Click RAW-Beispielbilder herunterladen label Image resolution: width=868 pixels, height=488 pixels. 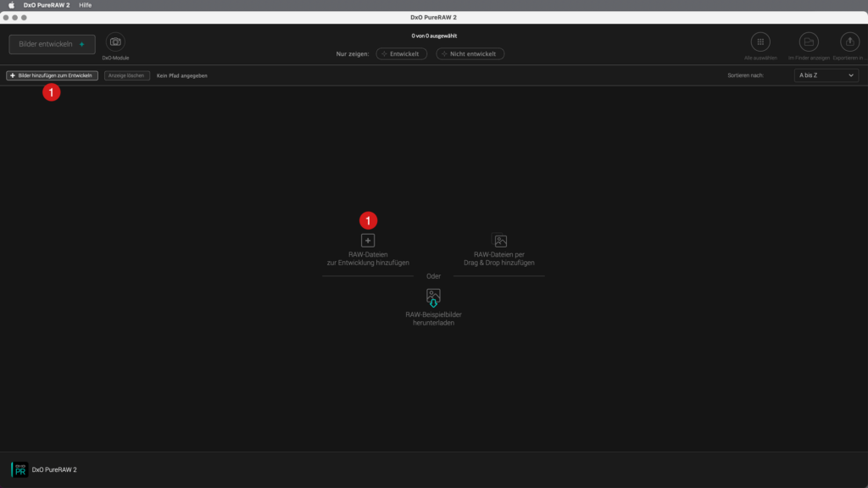click(433, 319)
